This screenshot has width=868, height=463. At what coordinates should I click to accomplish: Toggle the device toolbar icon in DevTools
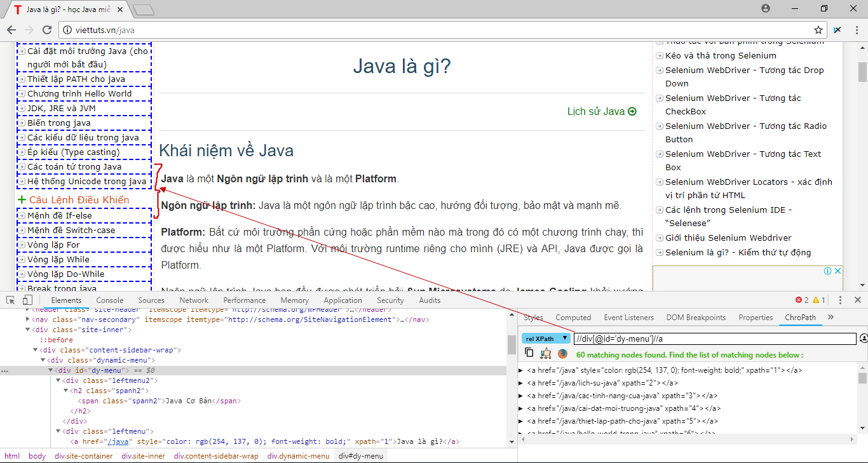coord(27,300)
